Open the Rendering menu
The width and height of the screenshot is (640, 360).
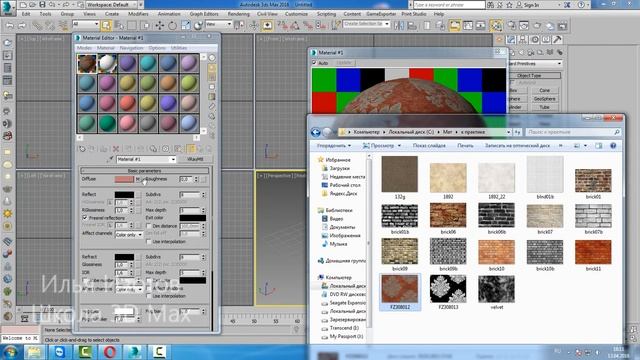point(238,14)
